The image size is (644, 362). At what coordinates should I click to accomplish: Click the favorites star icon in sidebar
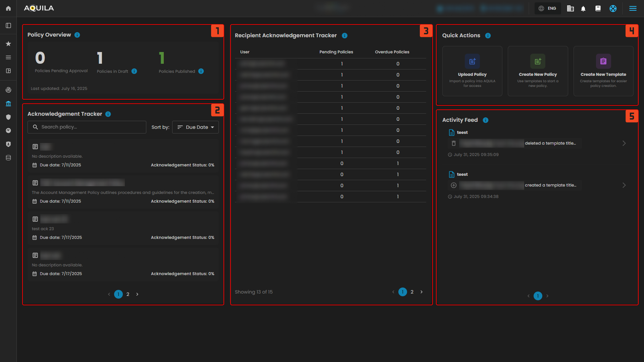(8, 44)
